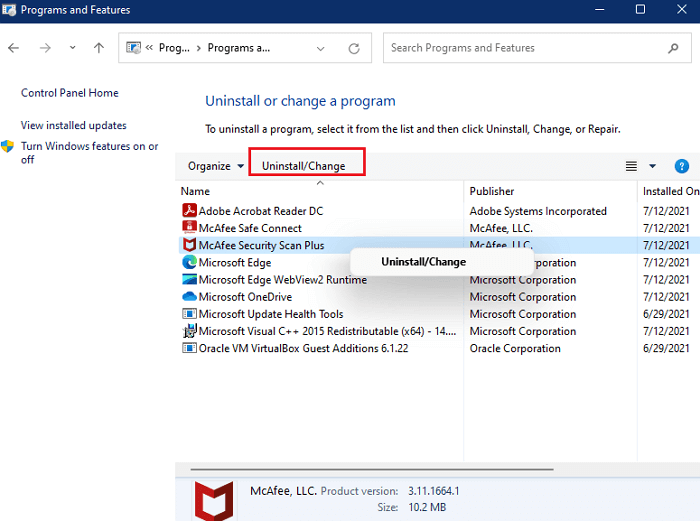Sort by Name column header

pos(195,191)
